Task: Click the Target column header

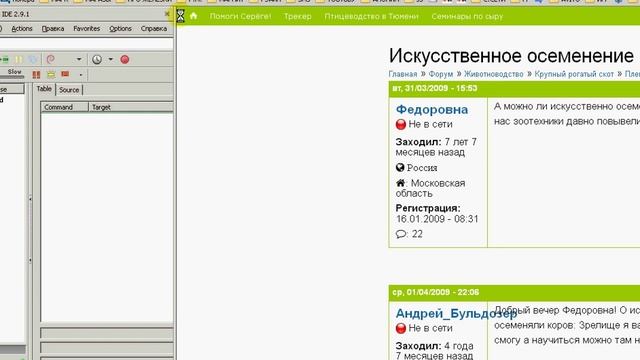Action: (x=131, y=107)
